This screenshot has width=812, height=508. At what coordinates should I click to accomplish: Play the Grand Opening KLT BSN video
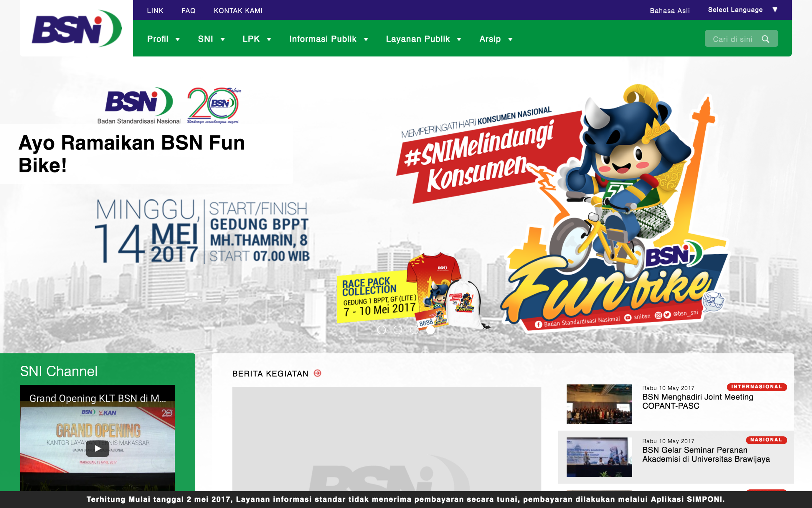coord(97,449)
